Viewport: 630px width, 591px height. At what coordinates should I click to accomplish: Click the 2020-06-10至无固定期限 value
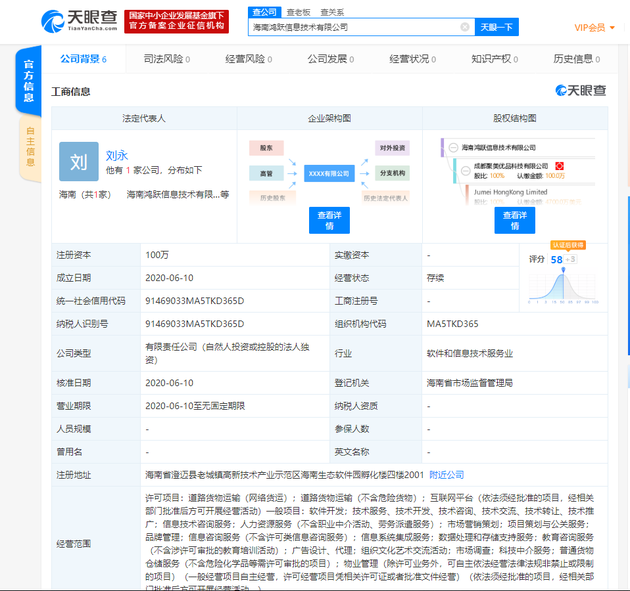coord(195,406)
